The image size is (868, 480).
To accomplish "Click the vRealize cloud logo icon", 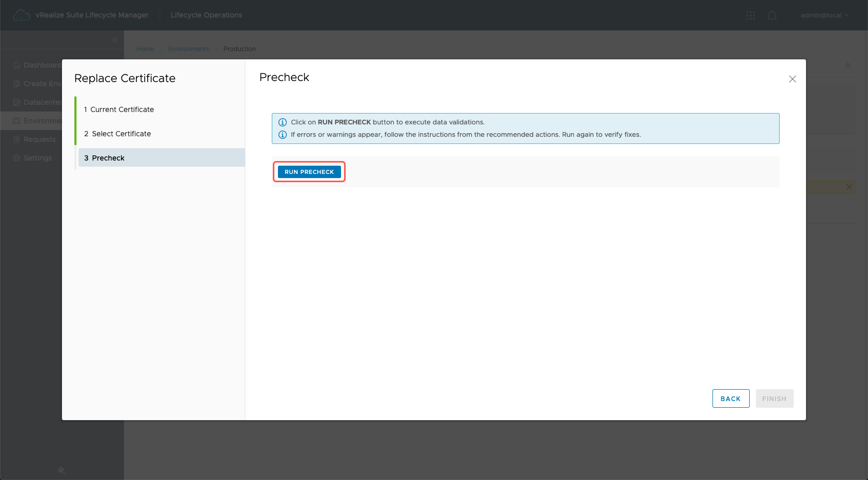I will [x=21, y=15].
